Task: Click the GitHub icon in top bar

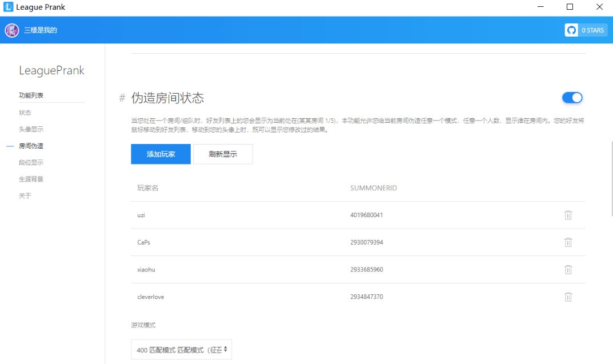Action: 571,30
